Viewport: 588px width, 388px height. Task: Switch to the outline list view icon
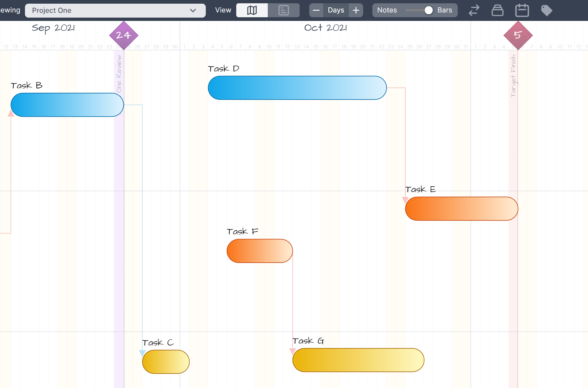(x=284, y=10)
